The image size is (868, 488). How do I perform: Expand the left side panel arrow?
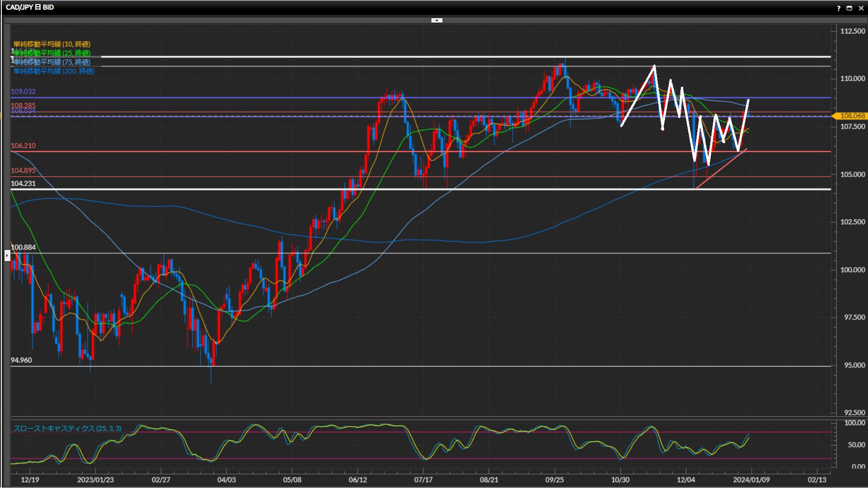pos(7,256)
